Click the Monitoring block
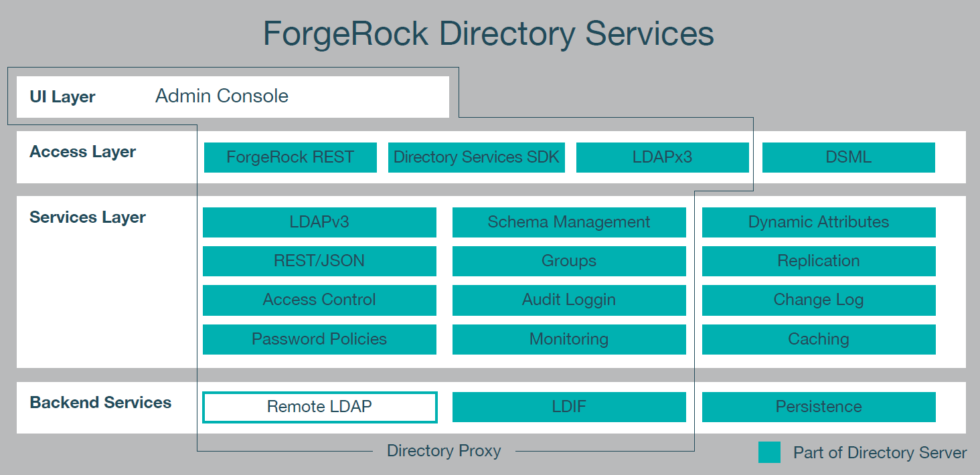980x475 pixels. 569,339
